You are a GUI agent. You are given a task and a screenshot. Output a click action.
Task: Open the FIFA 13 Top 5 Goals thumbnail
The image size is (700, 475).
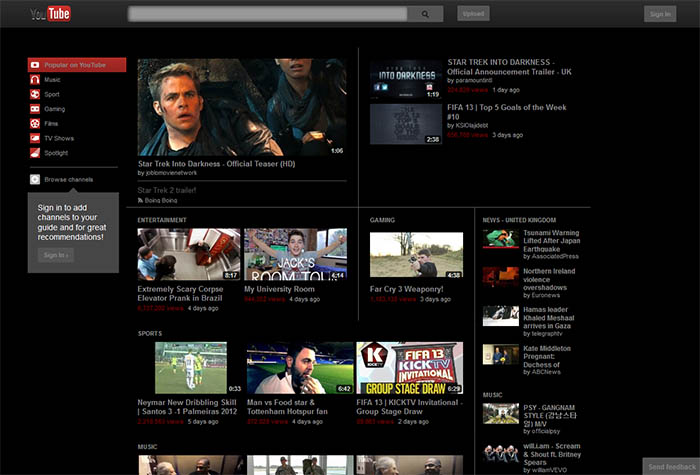[x=406, y=124]
